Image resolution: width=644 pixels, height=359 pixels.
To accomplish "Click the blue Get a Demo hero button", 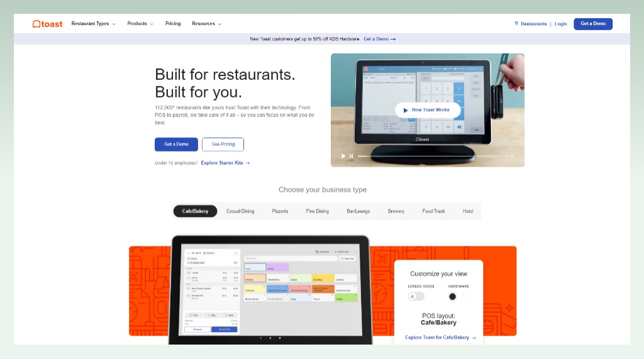I will point(176,144).
